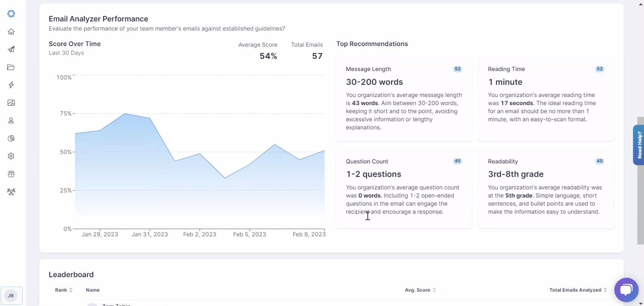The image size is (644, 306).
Task: Open the pie chart analytics icon
Action: 11,139
